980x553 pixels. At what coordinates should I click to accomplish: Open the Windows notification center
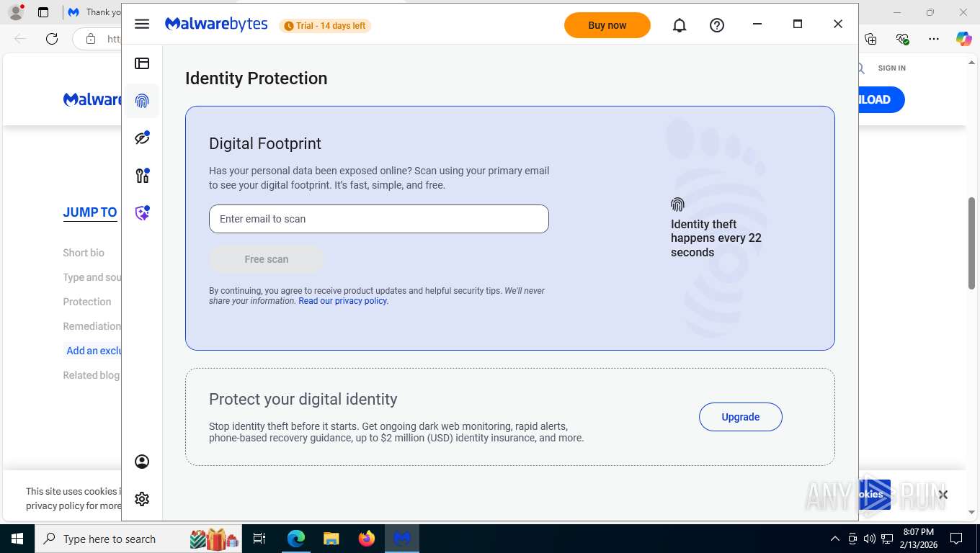[956, 539]
